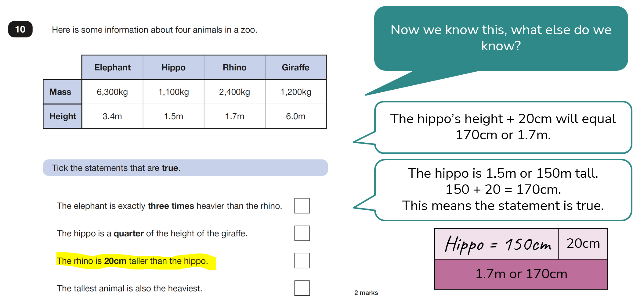This screenshot has height=303, width=644.
Task: Tick the elephant three times heavier checkbox
Action: tap(302, 206)
